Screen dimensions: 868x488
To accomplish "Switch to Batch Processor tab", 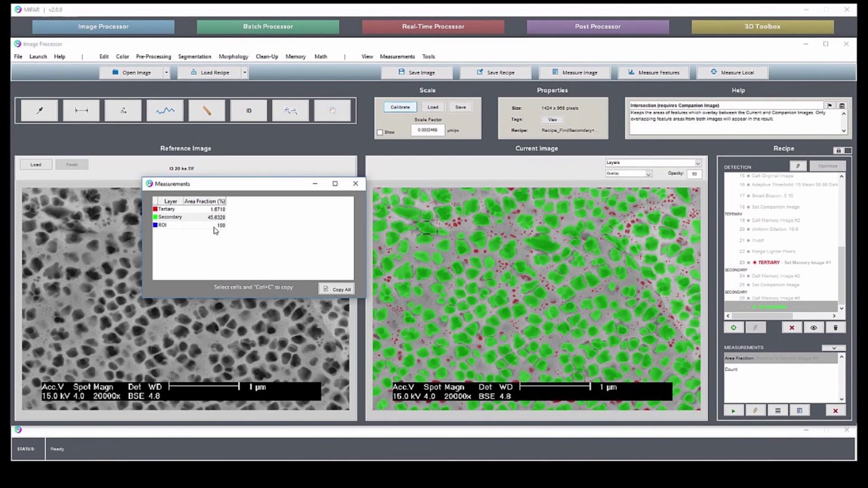I will click(x=268, y=26).
